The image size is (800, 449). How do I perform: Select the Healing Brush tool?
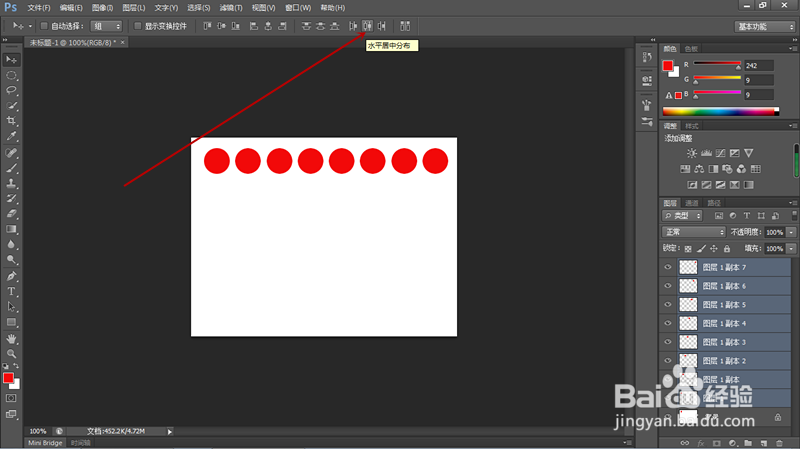tap(11, 153)
